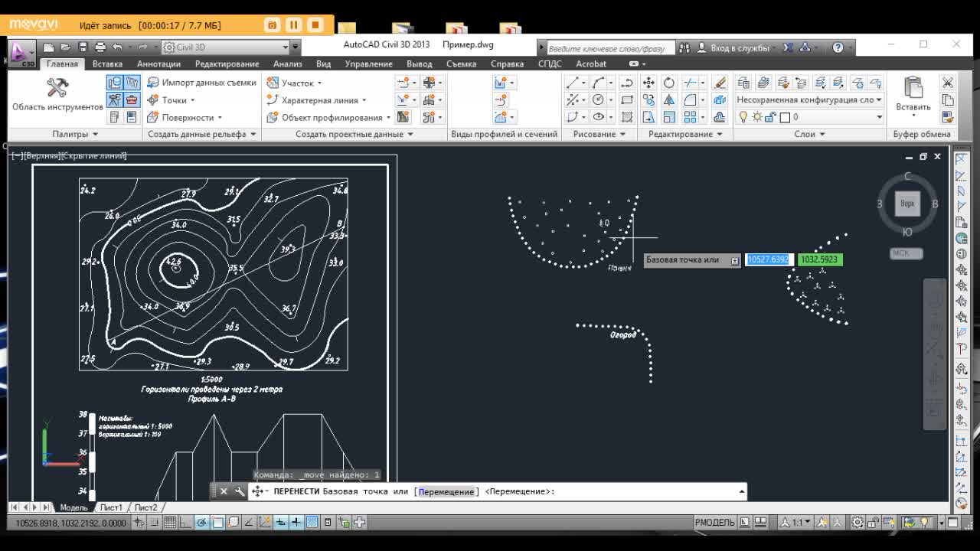Click the Undo arrow icon
The height and width of the screenshot is (551, 980).
click(x=117, y=47)
